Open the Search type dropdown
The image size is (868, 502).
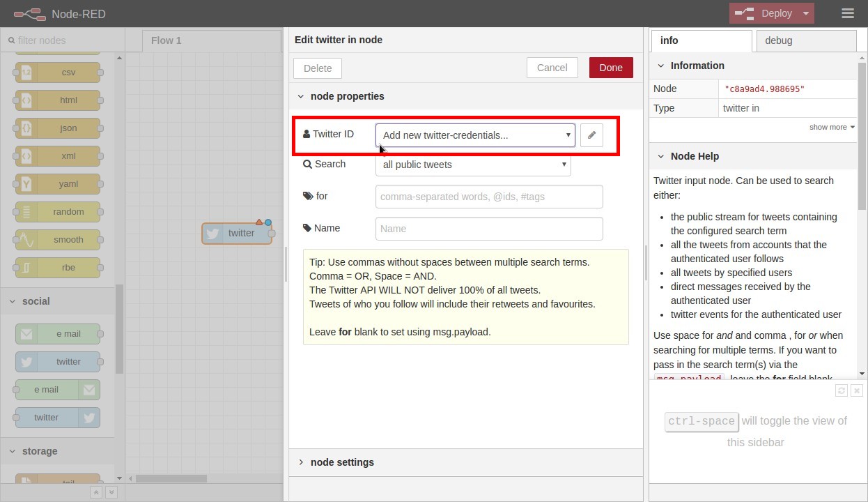pos(473,165)
